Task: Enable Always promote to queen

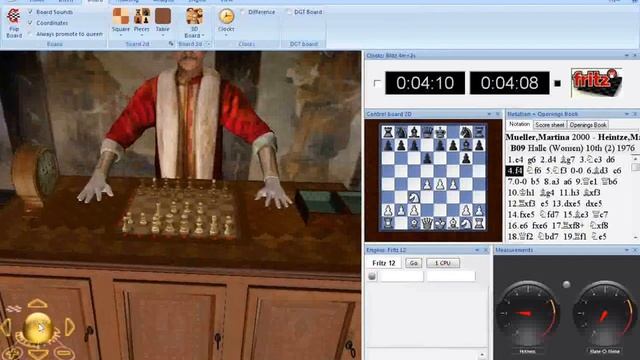Action: coord(31,34)
